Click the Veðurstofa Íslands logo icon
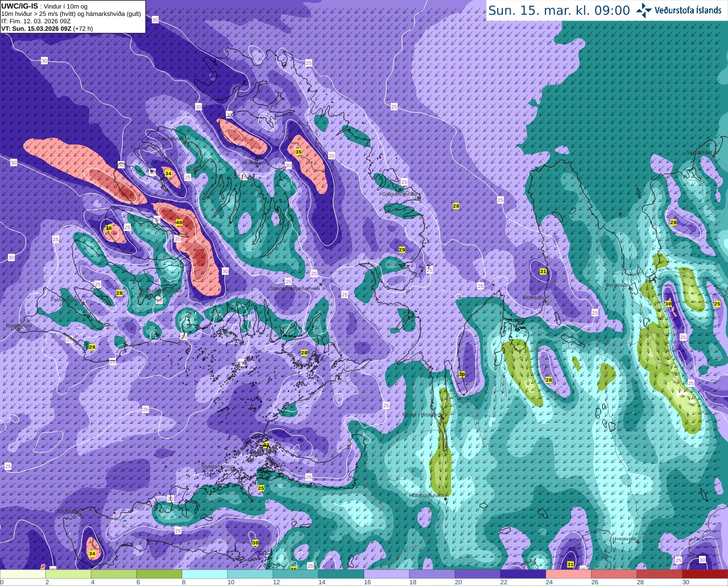 [x=644, y=10]
